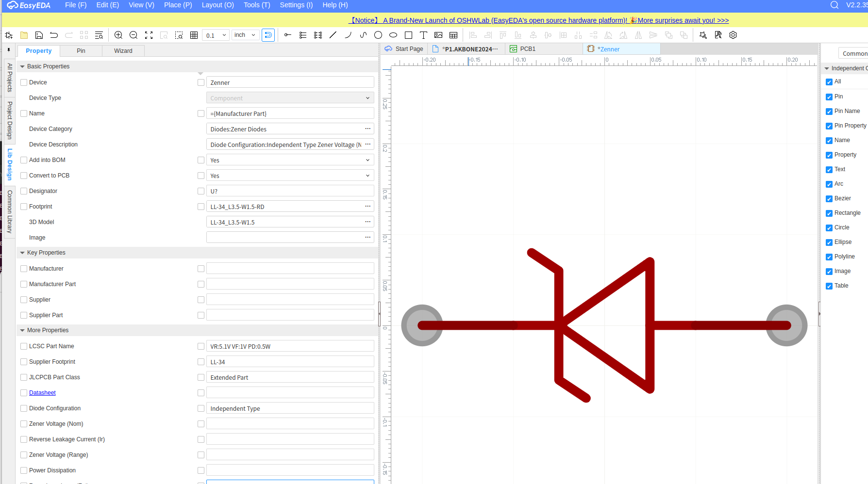Zoom in on the canvas

click(x=118, y=35)
